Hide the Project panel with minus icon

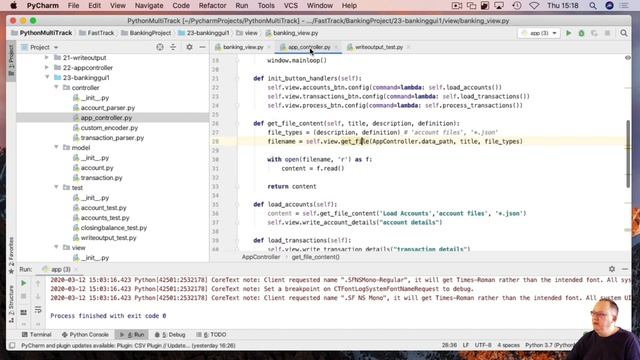pyautogui.click(x=202, y=47)
